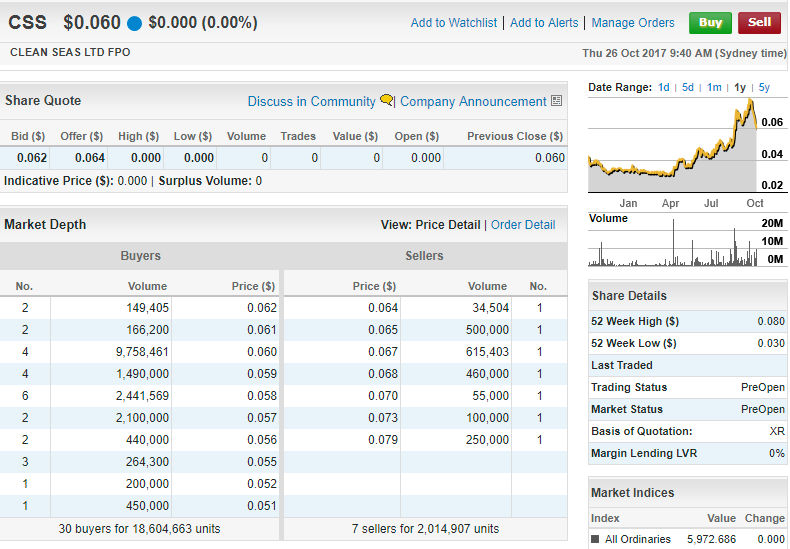790x549 pixels.
Task: Click seller price 0.064
Action: 382,308
